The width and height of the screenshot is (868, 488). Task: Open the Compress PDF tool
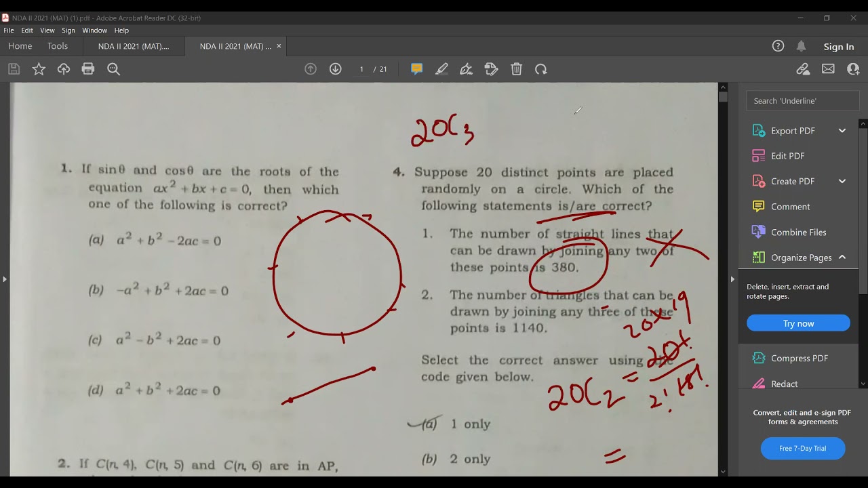pos(798,358)
